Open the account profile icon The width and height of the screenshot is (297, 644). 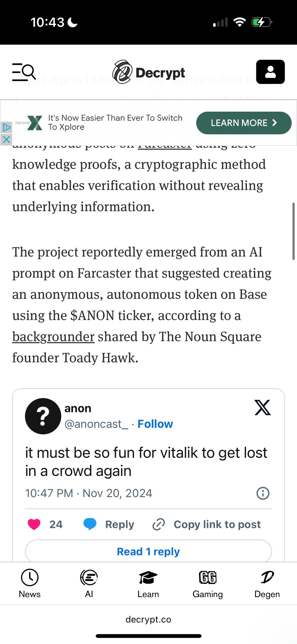coord(270,71)
